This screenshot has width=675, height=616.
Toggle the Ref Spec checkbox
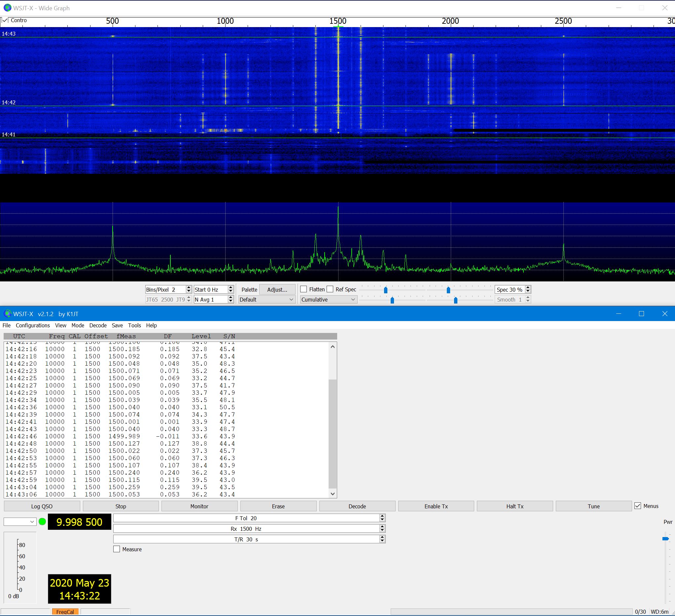point(330,289)
